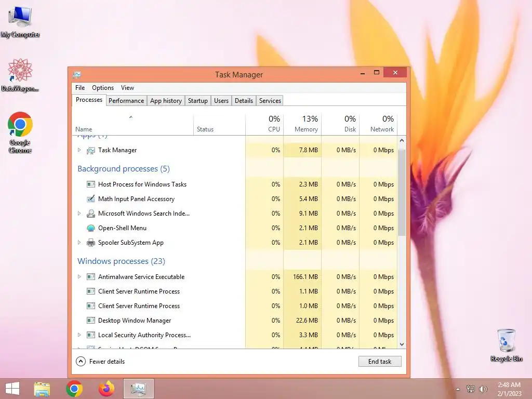Click the Background processes (5) group header
This screenshot has width=532, height=399.
click(124, 169)
